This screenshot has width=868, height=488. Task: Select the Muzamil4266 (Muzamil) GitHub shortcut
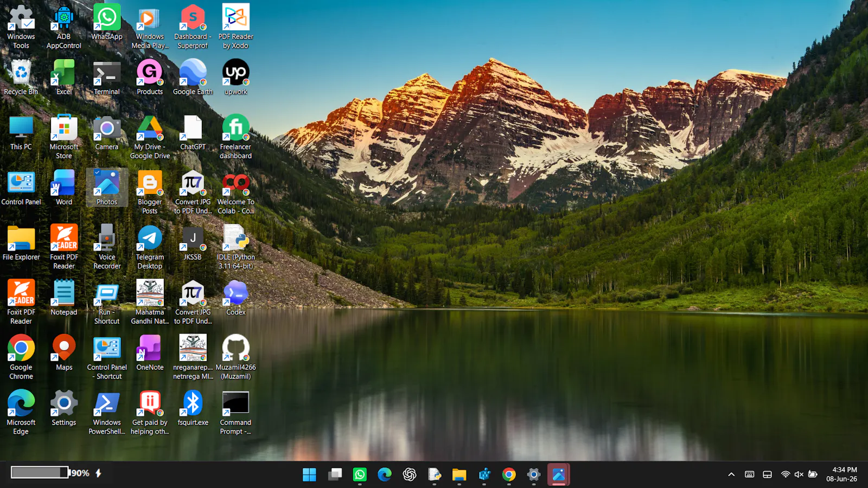click(x=235, y=358)
